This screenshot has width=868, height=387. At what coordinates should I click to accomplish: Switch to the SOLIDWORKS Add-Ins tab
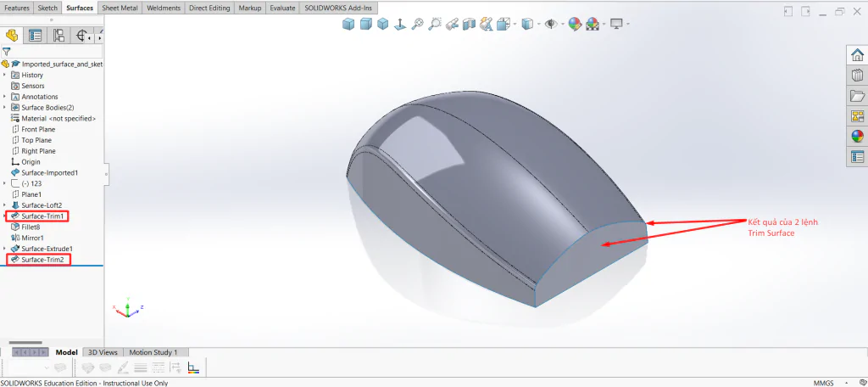(x=338, y=8)
